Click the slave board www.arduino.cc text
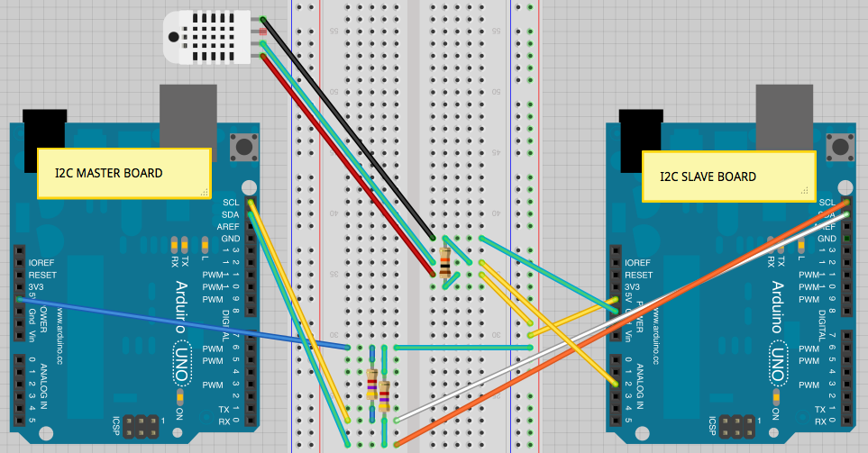The height and width of the screenshot is (453, 868). (655, 336)
